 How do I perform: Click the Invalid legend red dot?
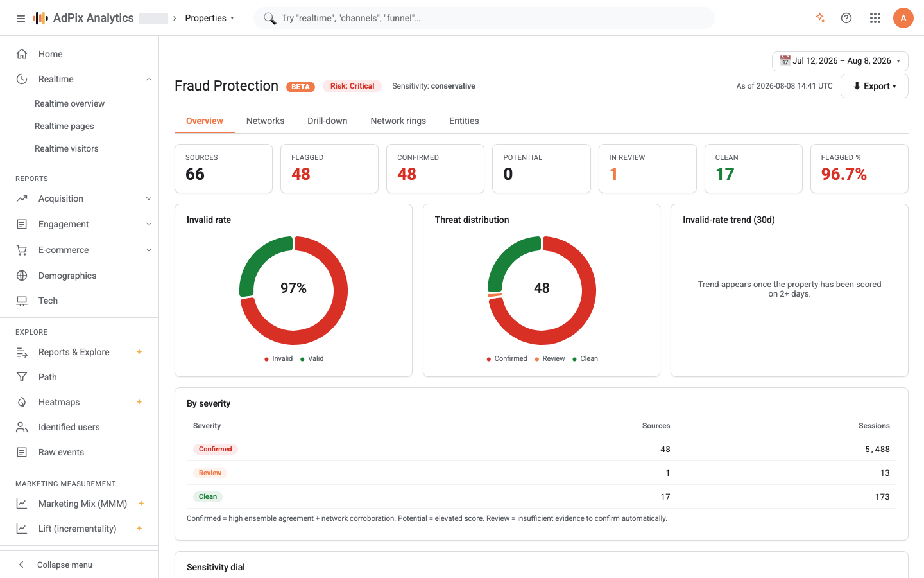[266, 359]
